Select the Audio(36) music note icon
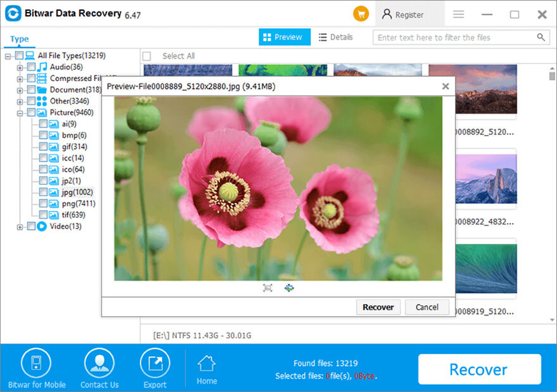 point(42,66)
